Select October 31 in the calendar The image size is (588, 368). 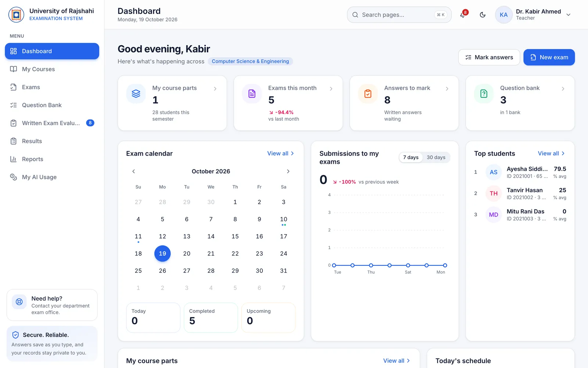284,271
